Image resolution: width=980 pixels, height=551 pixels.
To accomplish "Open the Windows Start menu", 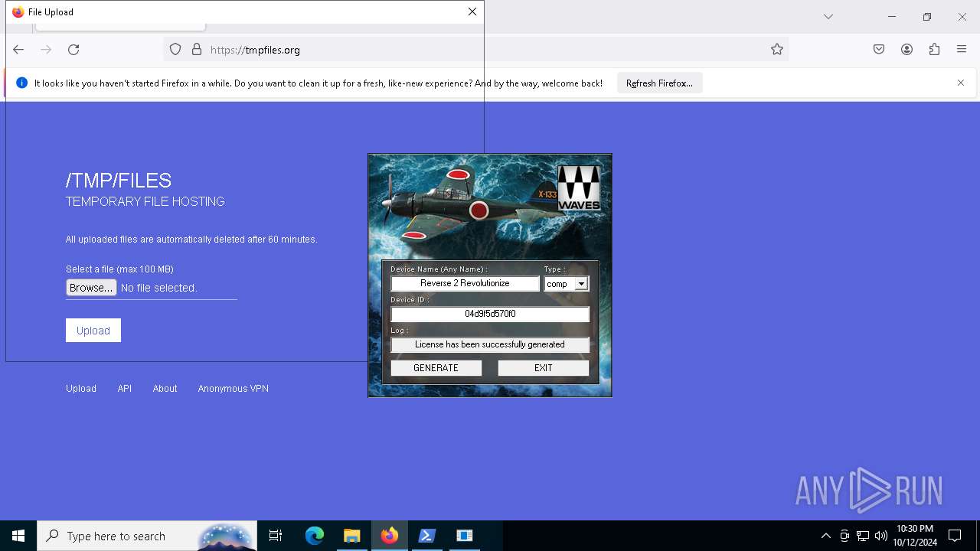I will [18, 536].
